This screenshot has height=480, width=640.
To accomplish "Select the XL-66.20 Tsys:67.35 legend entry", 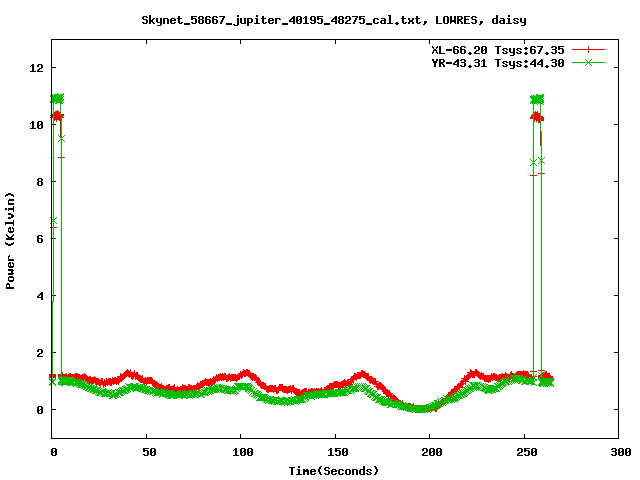I will 498,50.
